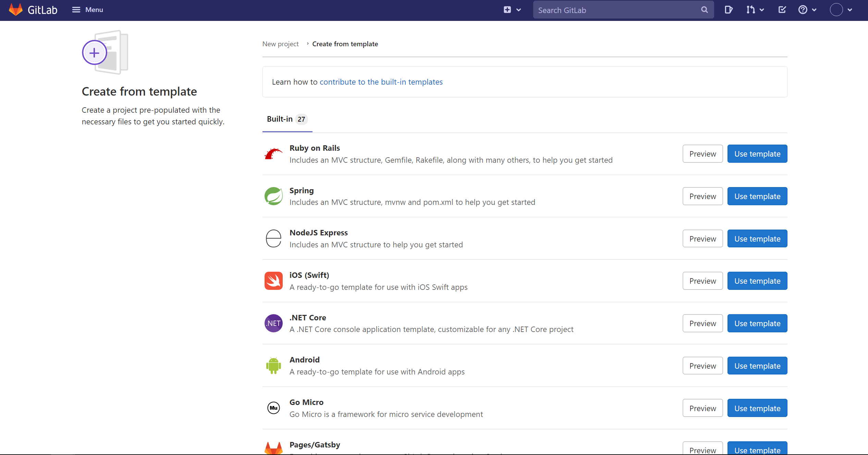The height and width of the screenshot is (455, 868).
Task: Click the new project plus illustration
Action: point(105,52)
